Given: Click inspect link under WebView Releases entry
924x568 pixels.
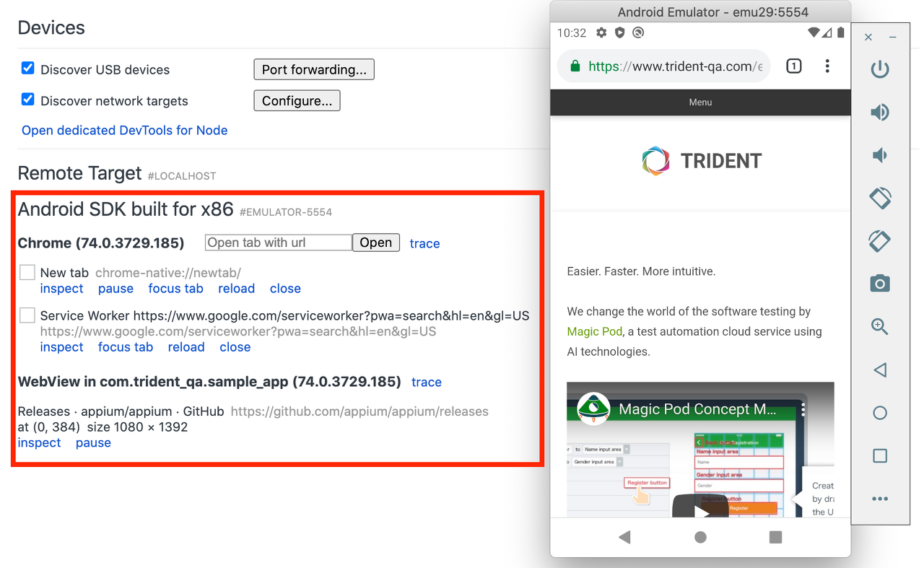Looking at the screenshot, I should click(39, 443).
